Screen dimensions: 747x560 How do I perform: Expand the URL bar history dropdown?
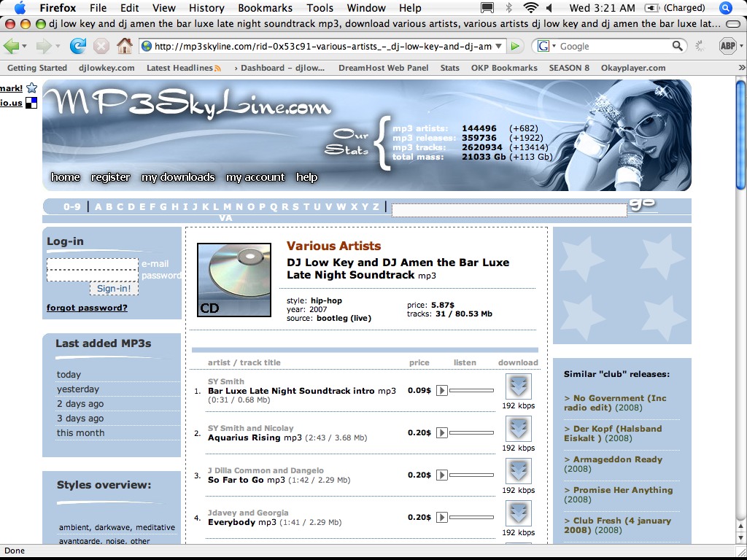coord(499,46)
